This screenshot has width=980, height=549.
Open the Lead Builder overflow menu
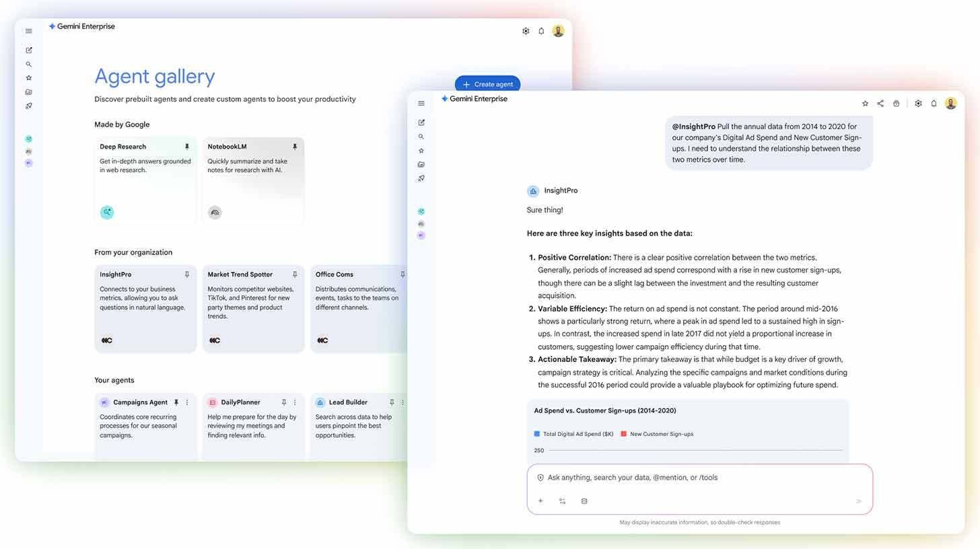pyautogui.click(x=403, y=402)
